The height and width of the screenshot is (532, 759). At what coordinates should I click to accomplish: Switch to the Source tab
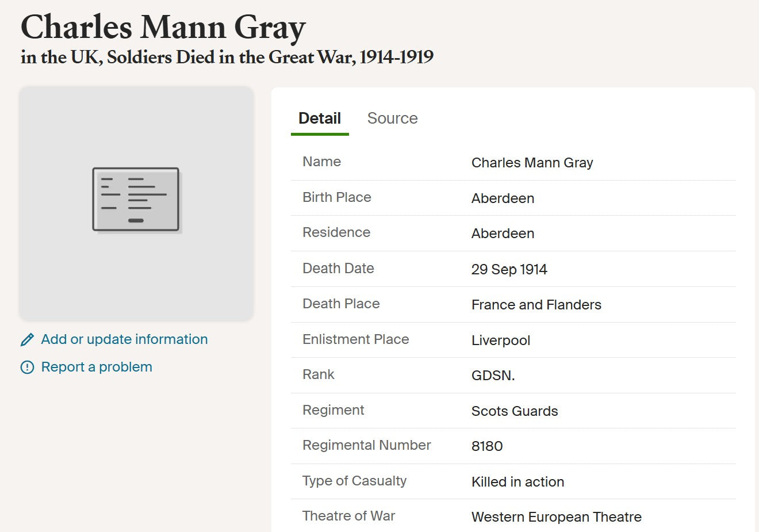pos(392,118)
